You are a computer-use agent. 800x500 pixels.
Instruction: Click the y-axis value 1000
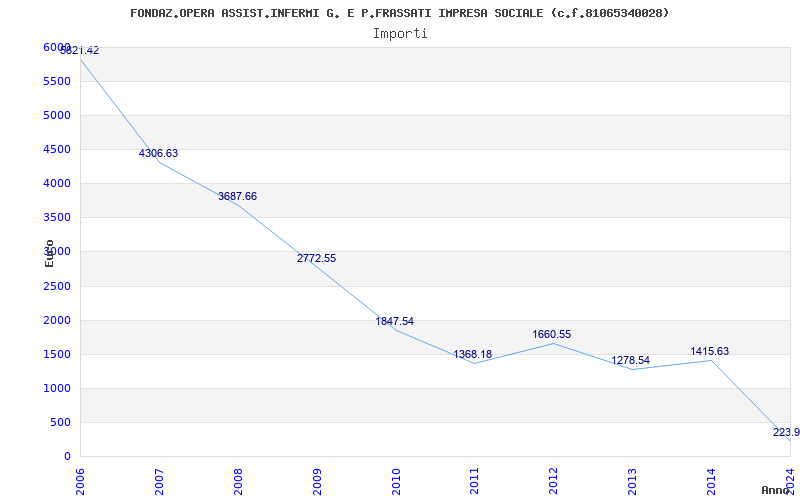pyautogui.click(x=57, y=389)
